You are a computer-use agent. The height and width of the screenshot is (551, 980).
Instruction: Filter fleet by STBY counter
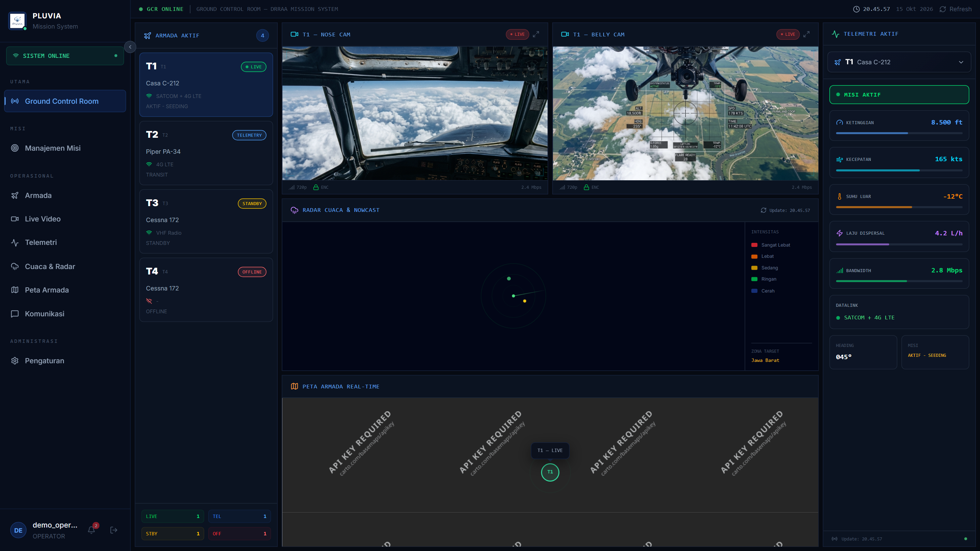click(173, 534)
